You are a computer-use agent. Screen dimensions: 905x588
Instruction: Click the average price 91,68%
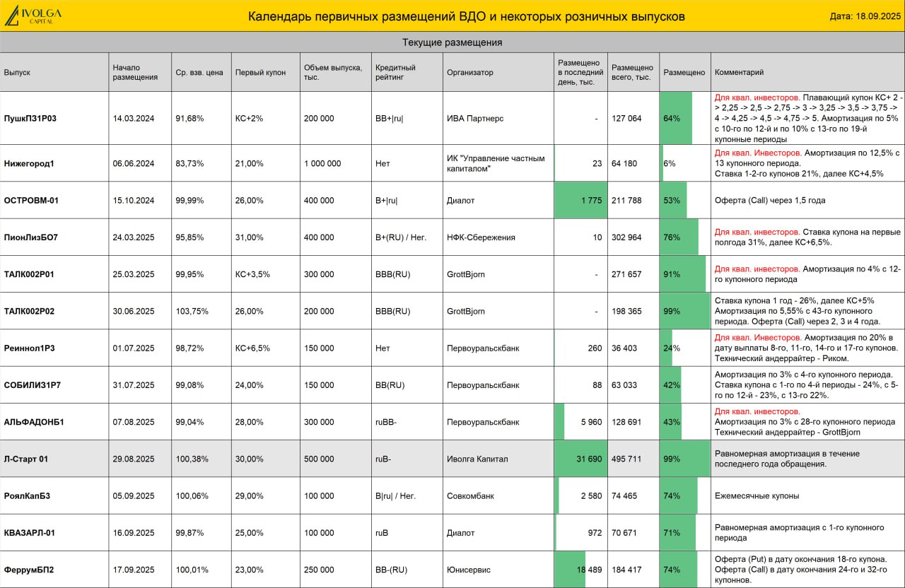click(x=189, y=118)
